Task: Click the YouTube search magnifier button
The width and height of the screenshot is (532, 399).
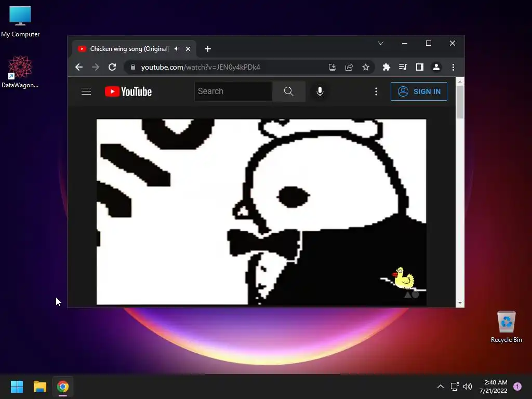Action: [289, 91]
